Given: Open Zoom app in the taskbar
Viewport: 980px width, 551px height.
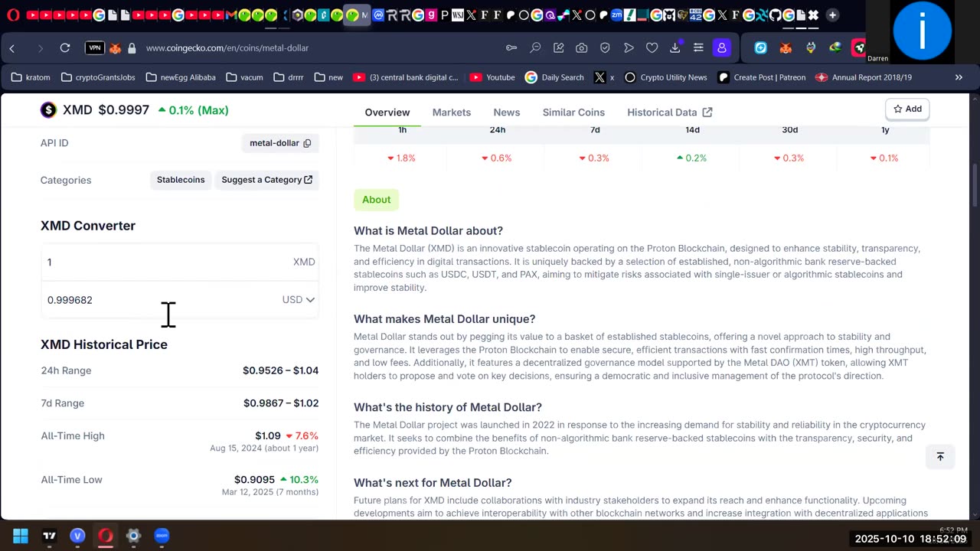Looking at the screenshot, I should (x=162, y=536).
